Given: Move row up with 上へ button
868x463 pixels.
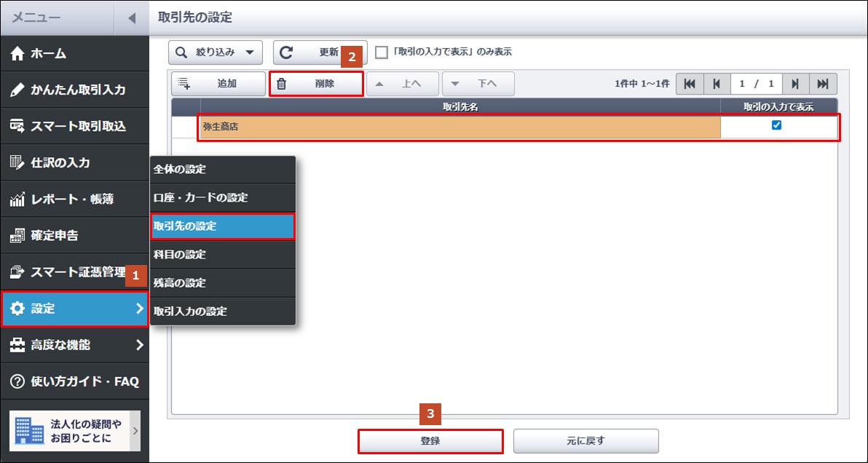Looking at the screenshot, I should [403, 84].
